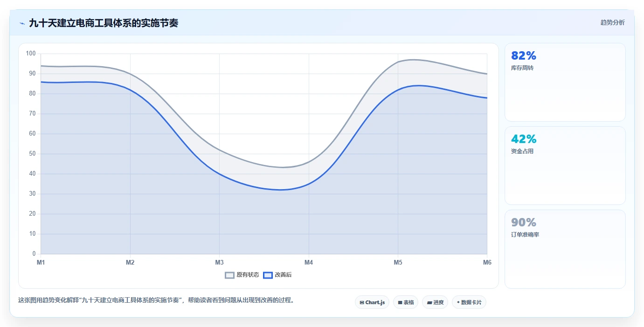Click the sparkle icon in 数据卡片 tag
This screenshot has height=327, width=644.
point(458,302)
